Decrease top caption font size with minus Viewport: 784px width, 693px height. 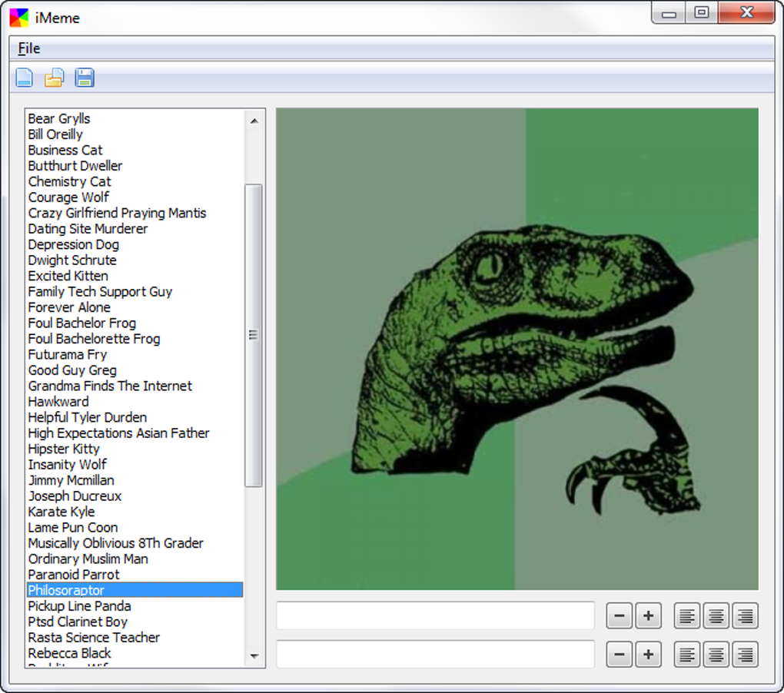point(619,615)
